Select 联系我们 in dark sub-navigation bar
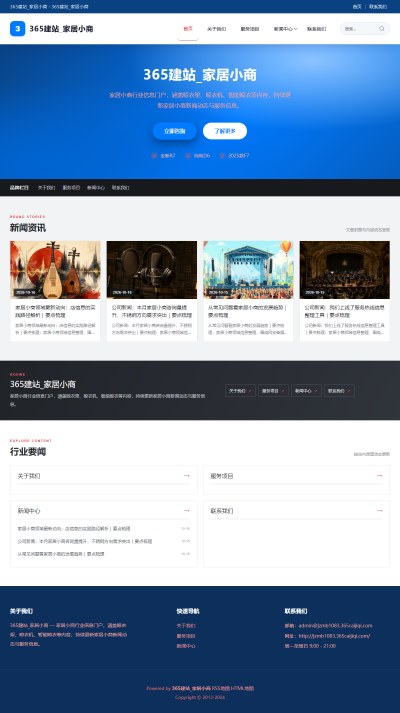Viewport: 400px width, 713px height. 120,187
